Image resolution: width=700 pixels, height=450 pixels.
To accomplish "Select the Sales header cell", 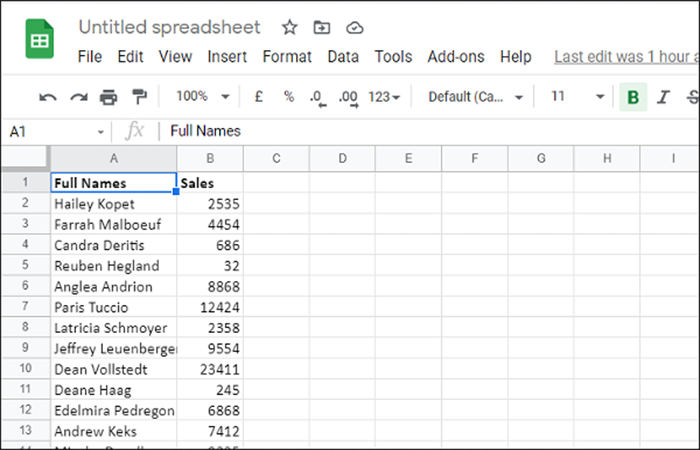I will tap(210, 183).
